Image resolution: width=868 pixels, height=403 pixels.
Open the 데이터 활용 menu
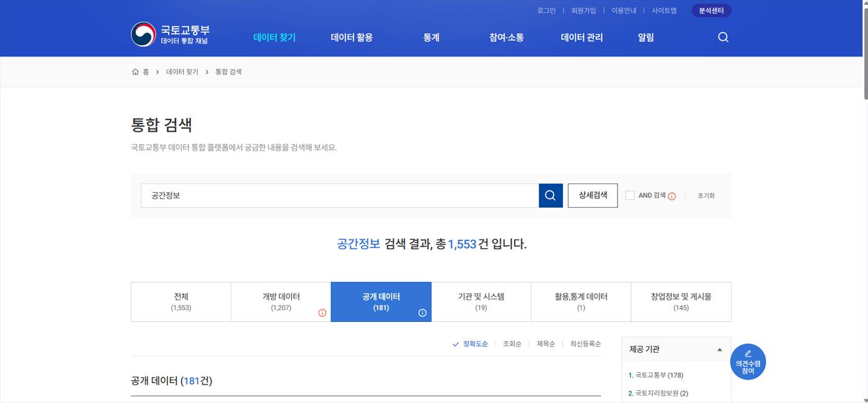352,37
